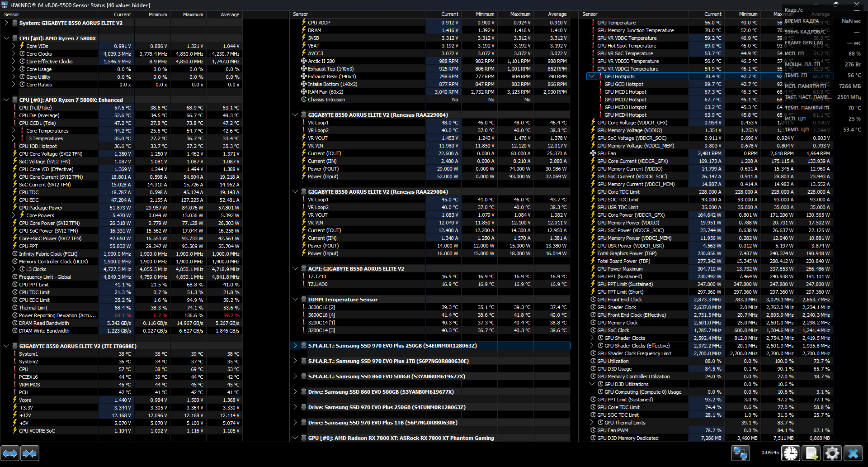
Task: Collapse the AMD Ryzen 7 5800X: Enhanced group
Action: 6,100
